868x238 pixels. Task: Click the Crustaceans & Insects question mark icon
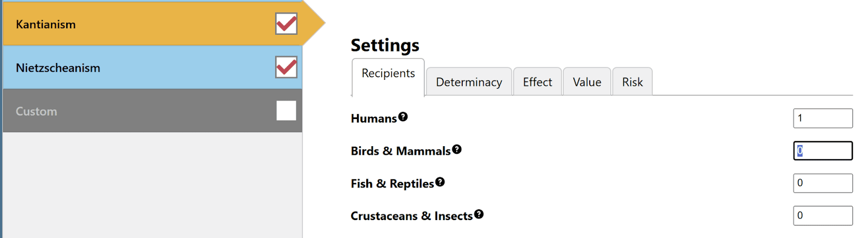pyautogui.click(x=478, y=215)
